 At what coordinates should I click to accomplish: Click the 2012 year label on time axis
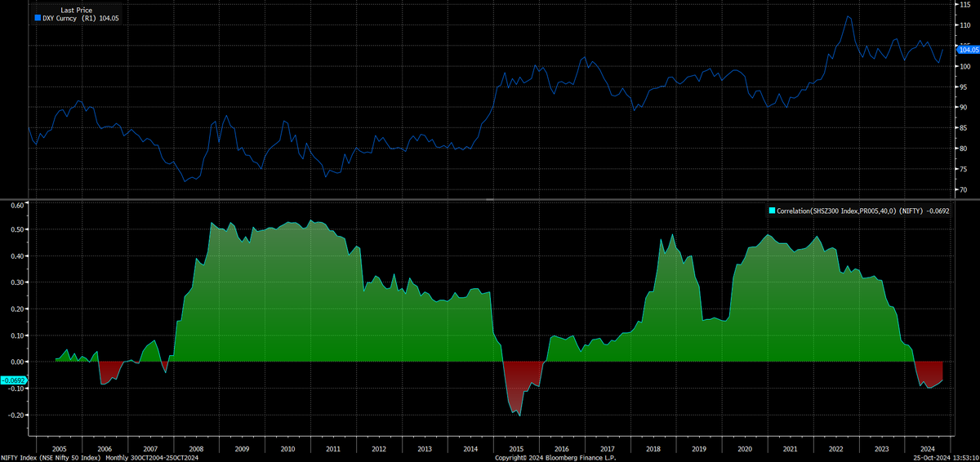click(379, 449)
